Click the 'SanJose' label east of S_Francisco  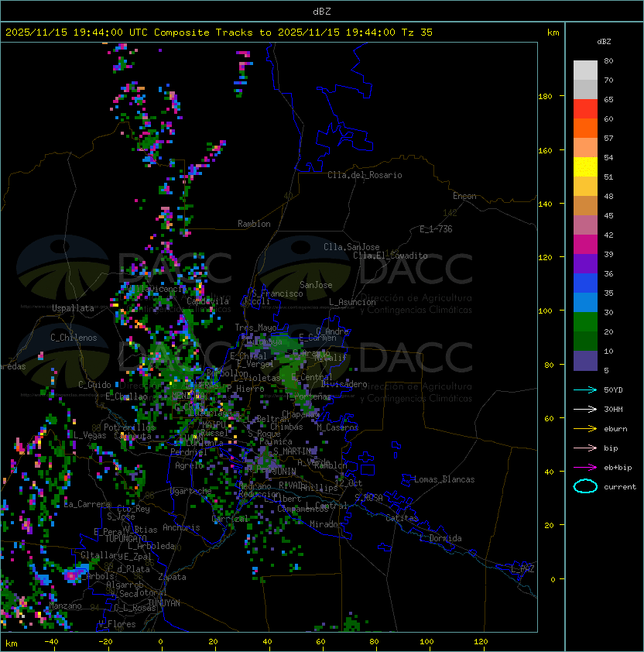316,285
